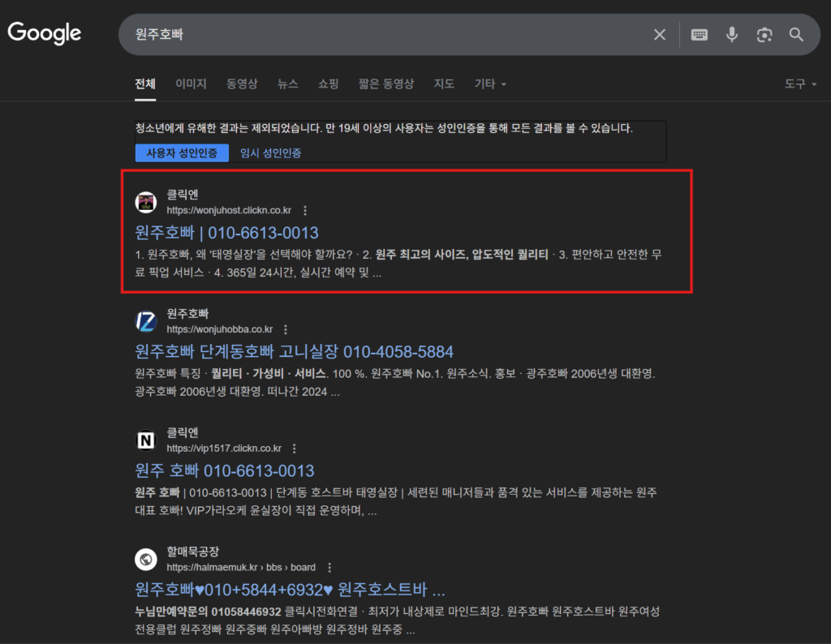Clear the search box with X icon
831x644 pixels.
(659, 35)
